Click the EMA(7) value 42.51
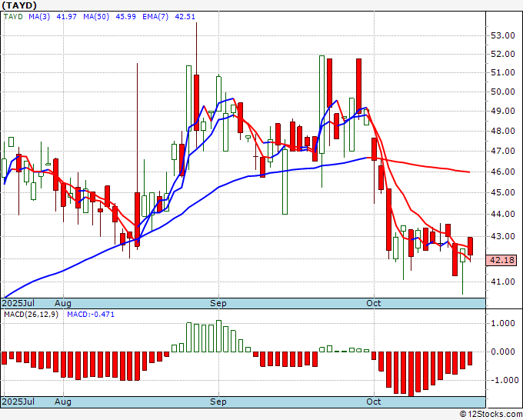 (185, 17)
